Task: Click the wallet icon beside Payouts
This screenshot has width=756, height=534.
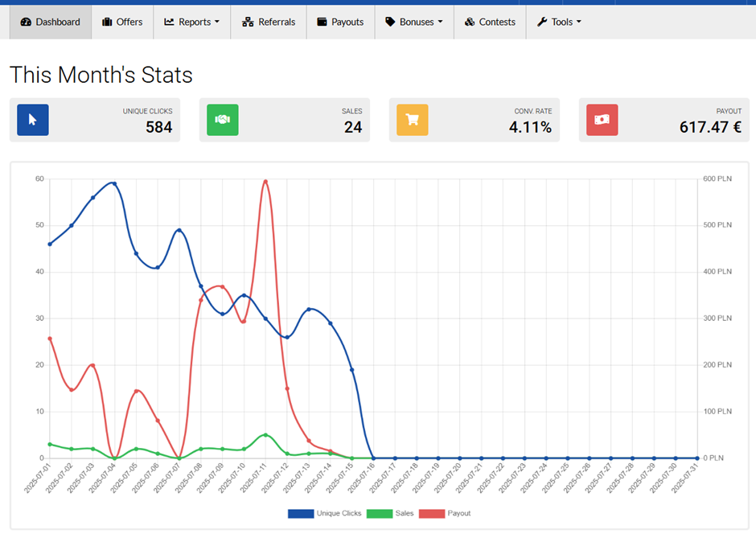Action: click(x=323, y=22)
